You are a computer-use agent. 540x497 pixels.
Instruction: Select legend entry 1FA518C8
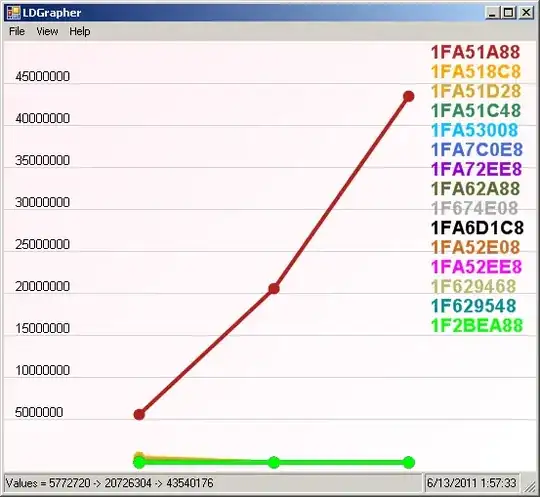click(x=476, y=72)
